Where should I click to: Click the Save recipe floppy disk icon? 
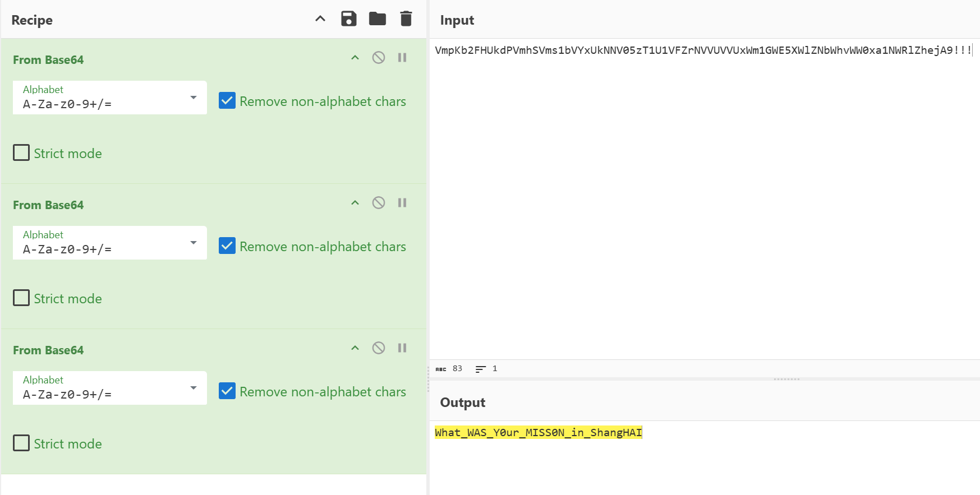point(349,19)
